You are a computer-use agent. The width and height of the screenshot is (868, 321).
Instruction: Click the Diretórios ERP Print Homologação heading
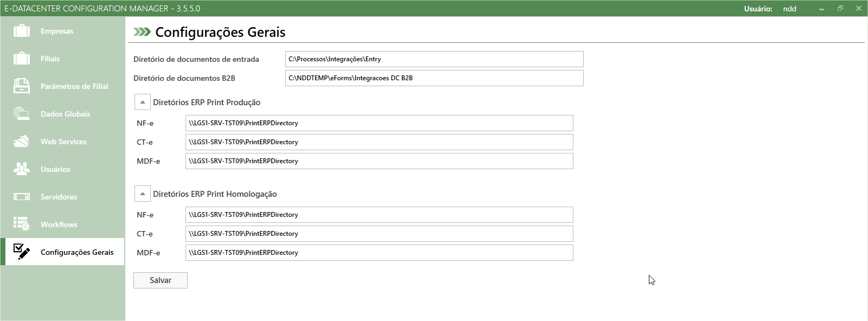215,194
